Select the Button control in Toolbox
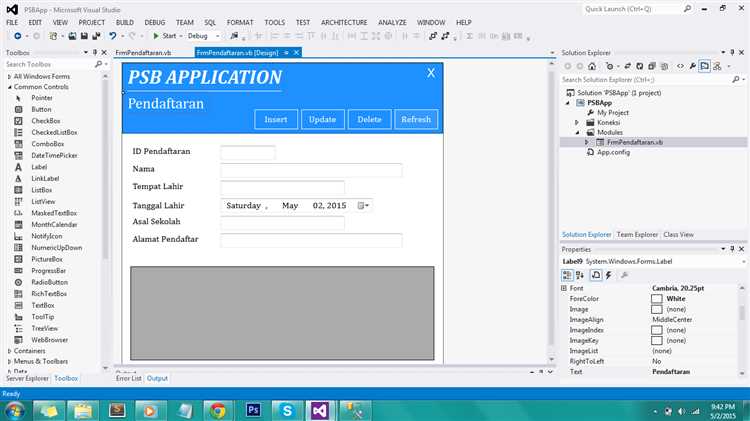750x421 pixels. click(41, 110)
